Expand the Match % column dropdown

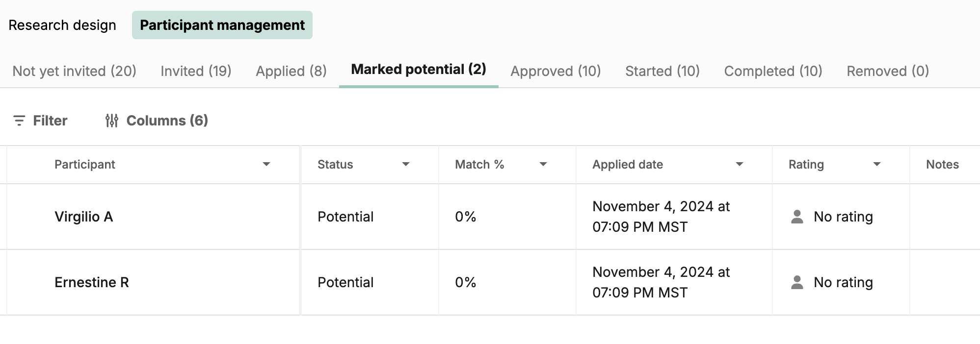click(543, 164)
